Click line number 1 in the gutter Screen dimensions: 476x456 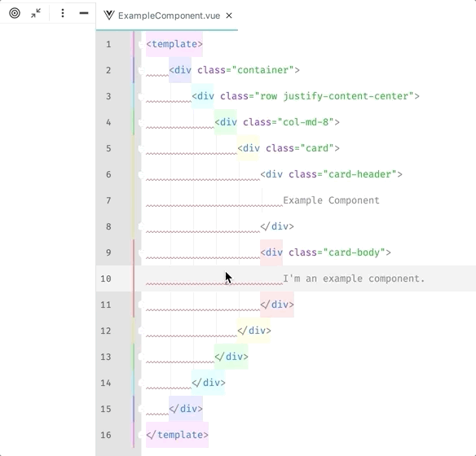[x=108, y=45]
